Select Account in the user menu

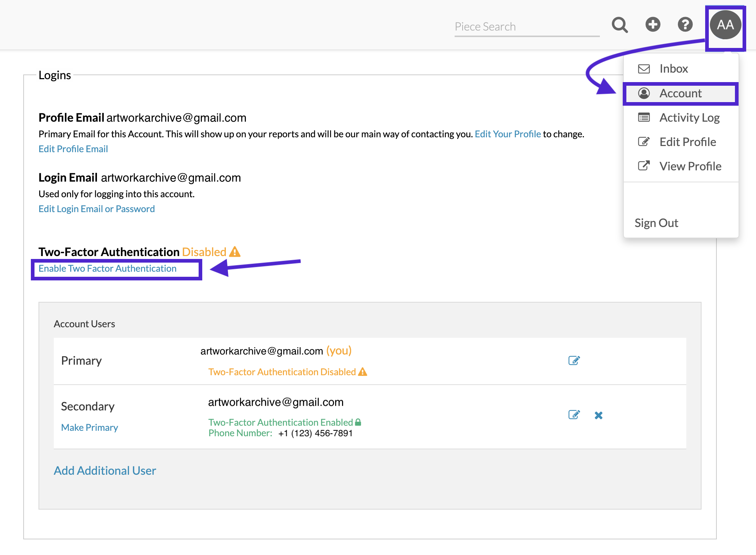[681, 93]
